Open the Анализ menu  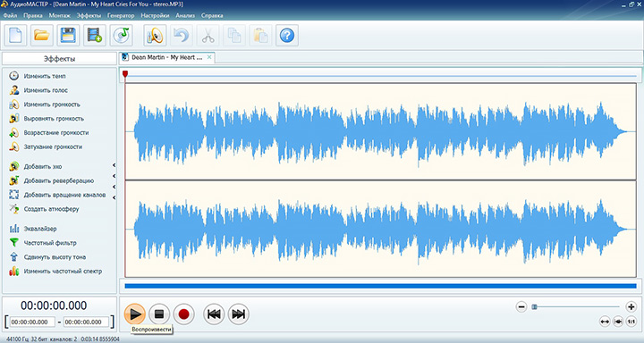pyautogui.click(x=185, y=15)
